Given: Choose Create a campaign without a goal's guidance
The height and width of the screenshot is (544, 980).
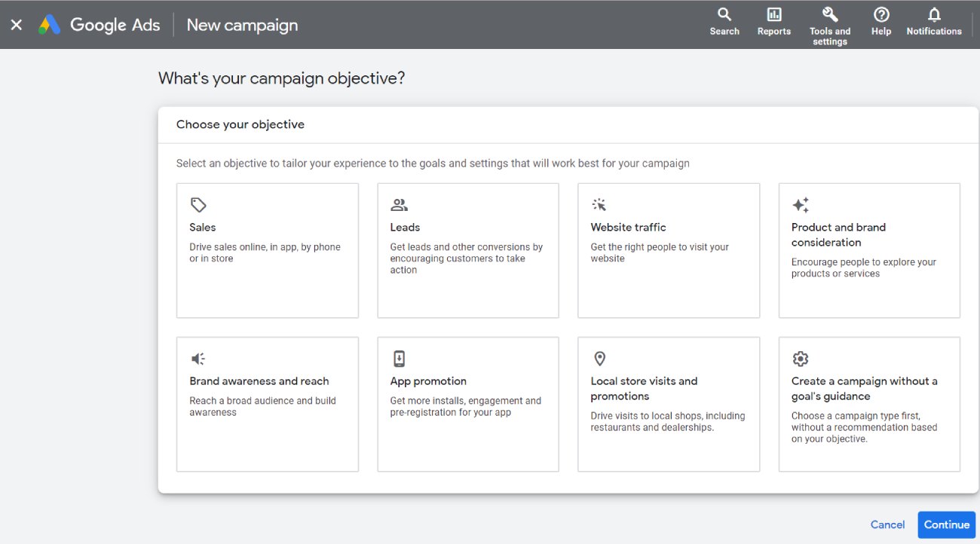Looking at the screenshot, I should [x=868, y=404].
